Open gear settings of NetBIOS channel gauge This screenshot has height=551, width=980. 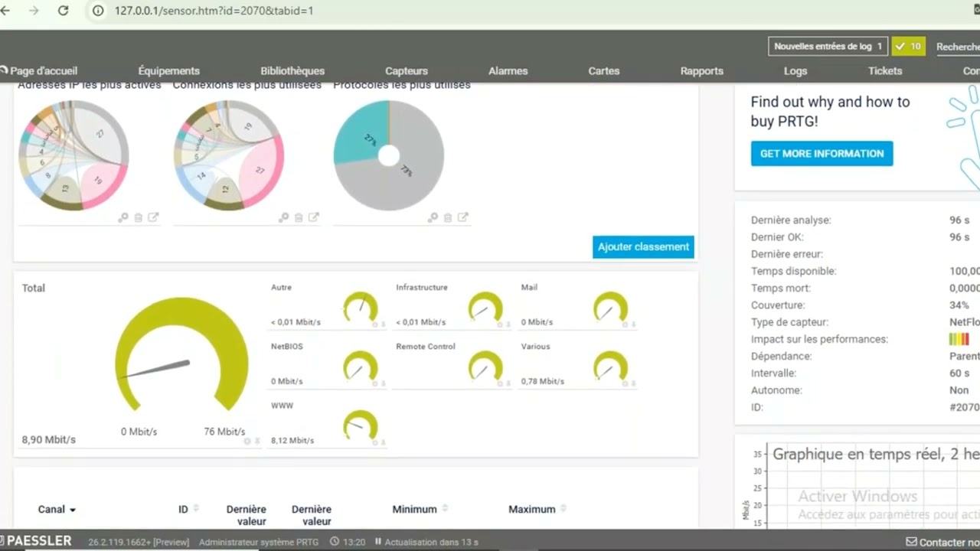[x=374, y=383]
